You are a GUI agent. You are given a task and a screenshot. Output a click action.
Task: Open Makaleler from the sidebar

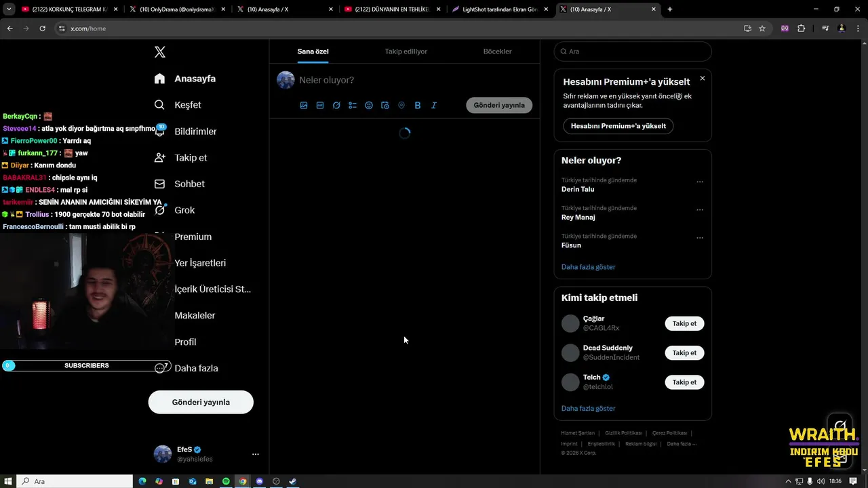(195, 315)
